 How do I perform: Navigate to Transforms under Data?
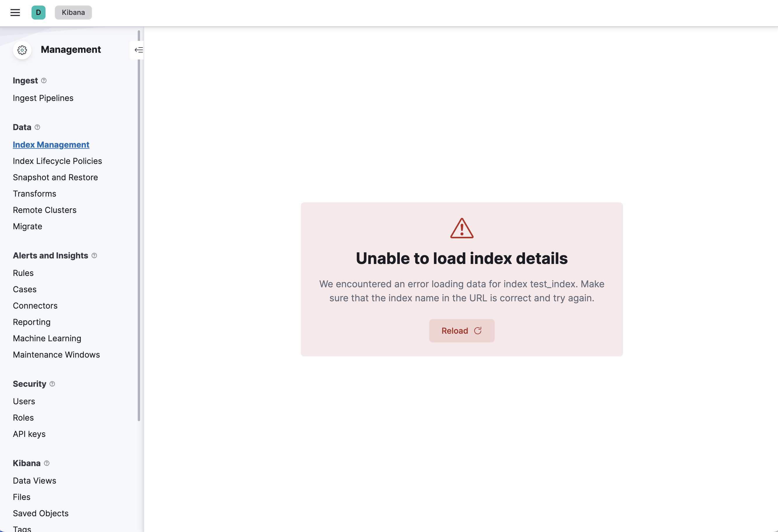tap(34, 193)
